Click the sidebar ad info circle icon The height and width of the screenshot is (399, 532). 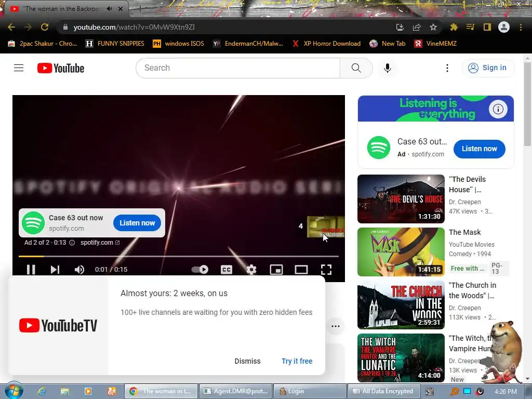point(498,109)
